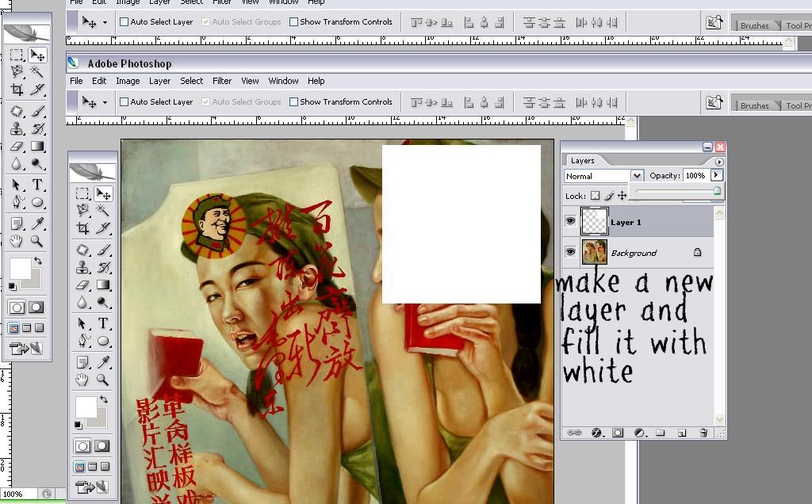Image resolution: width=812 pixels, height=504 pixels.
Task: Select the Dodge tool in the far-left toolbox
Action: tap(36, 163)
